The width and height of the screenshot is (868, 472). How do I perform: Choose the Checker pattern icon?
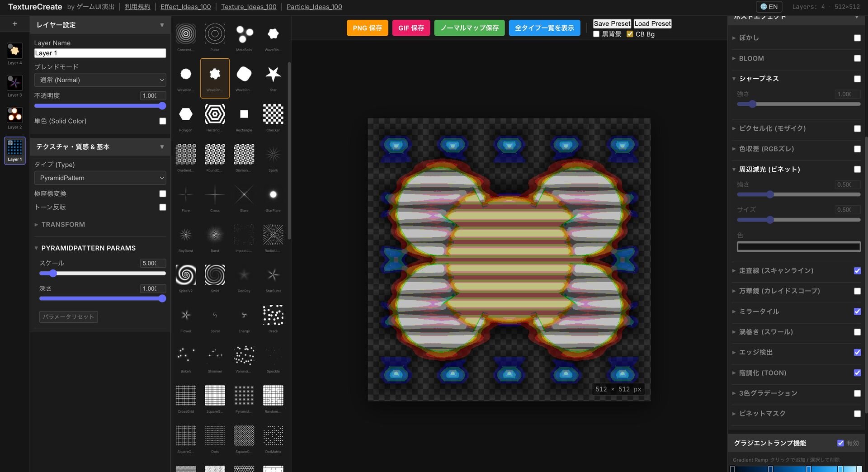(x=273, y=114)
